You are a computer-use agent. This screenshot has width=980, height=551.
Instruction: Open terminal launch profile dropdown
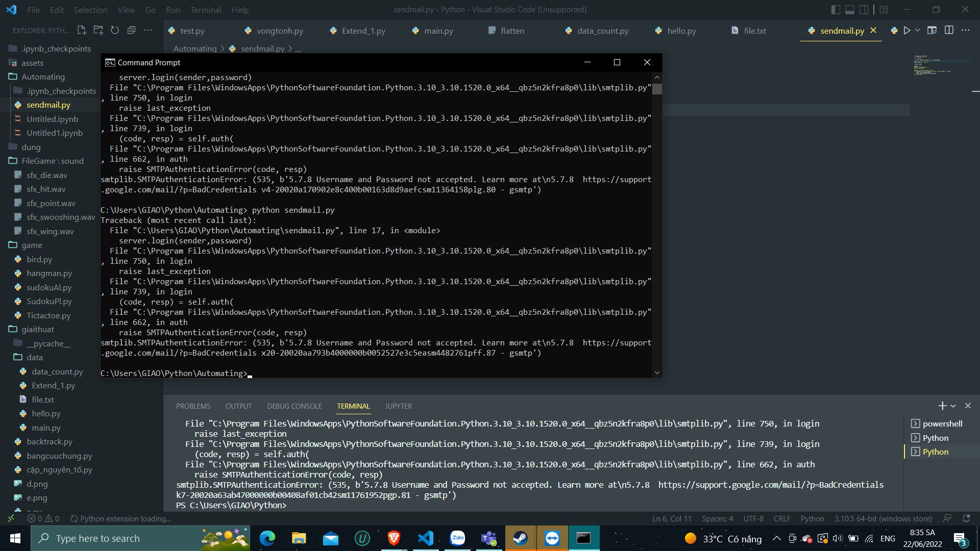tap(953, 406)
